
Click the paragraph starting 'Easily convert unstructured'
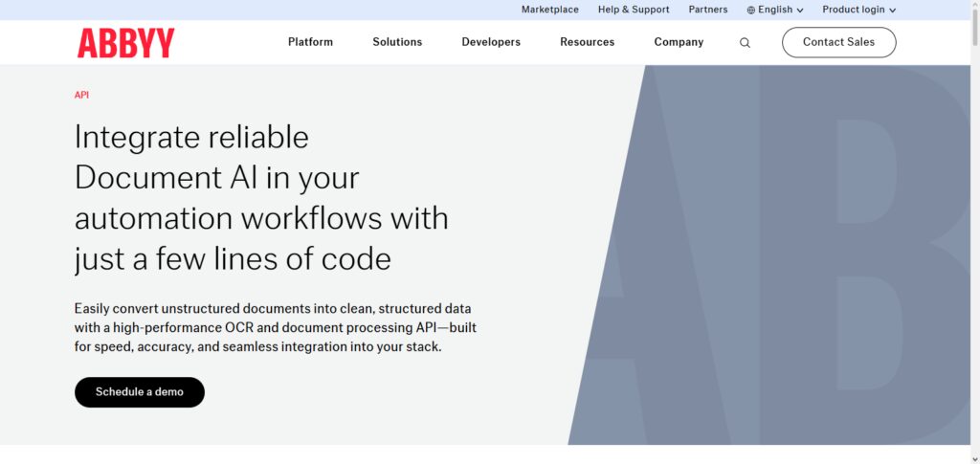(x=275, y=327)
